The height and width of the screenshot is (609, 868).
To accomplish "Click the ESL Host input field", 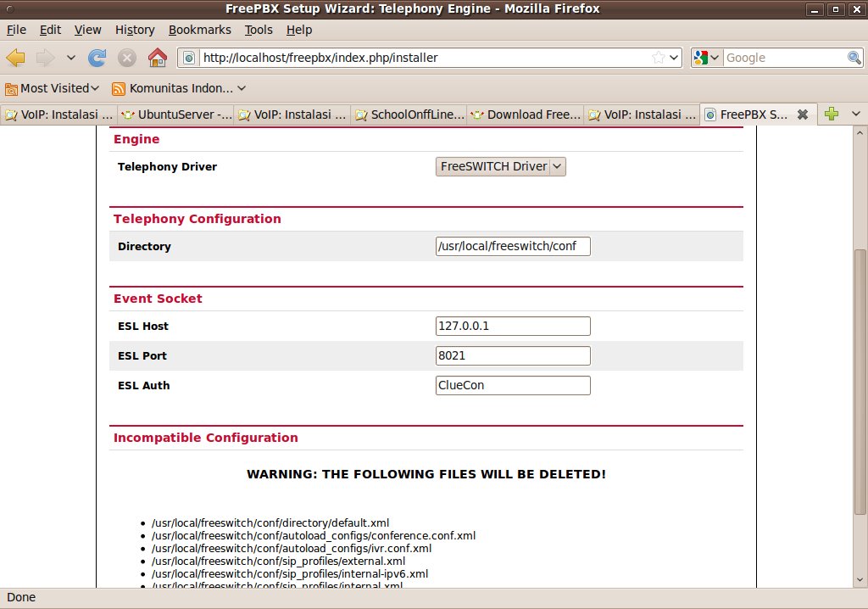I will 512,327.
